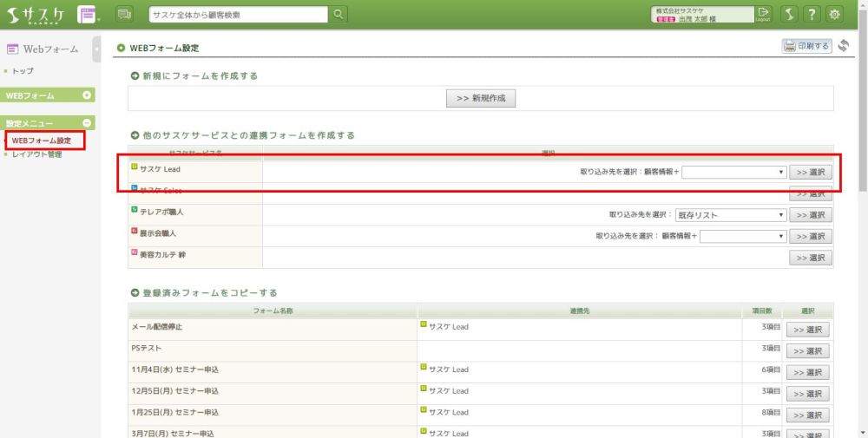Click the Webフォーム sidebar title icon
The image size is (868, 438).
[x=12, y=49]
